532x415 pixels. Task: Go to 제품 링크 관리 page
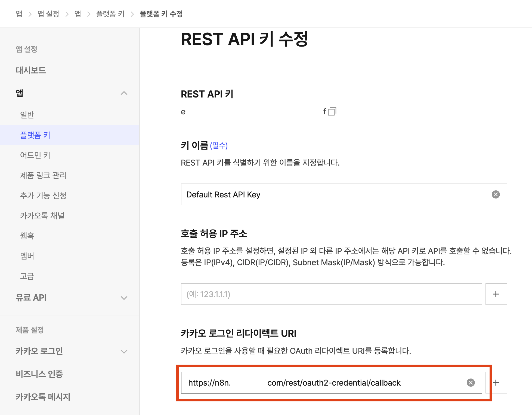tap(43, 175)
